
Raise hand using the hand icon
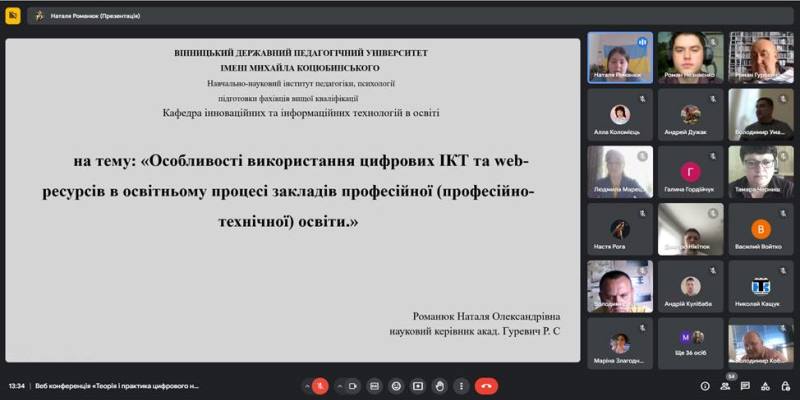438,386
